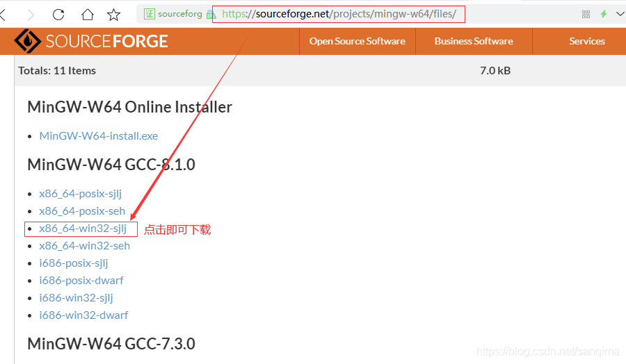Image resolution: width=626 pixels, height=364 pixels.
Task: Click the browser forward arrow
Action: click(x=31, y=15)
